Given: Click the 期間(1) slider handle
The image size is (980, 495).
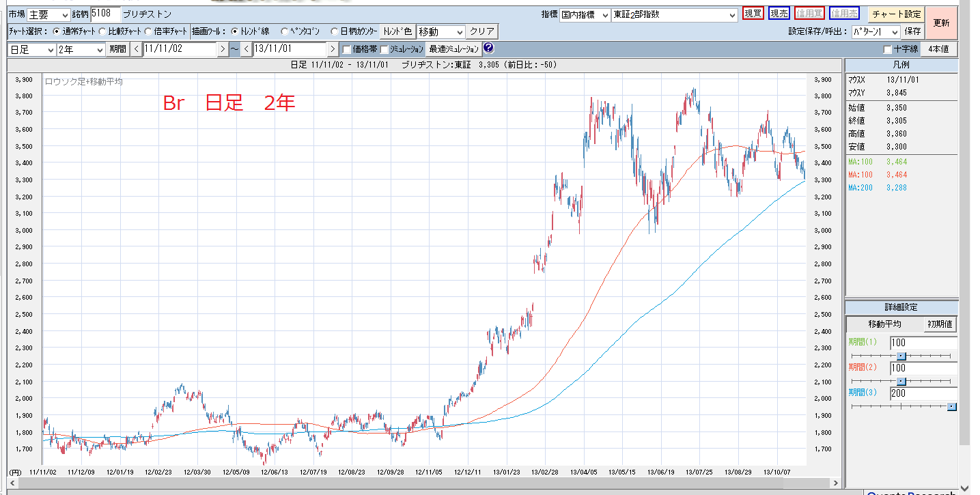Looking at the screenshot, I should click(901, 356).
